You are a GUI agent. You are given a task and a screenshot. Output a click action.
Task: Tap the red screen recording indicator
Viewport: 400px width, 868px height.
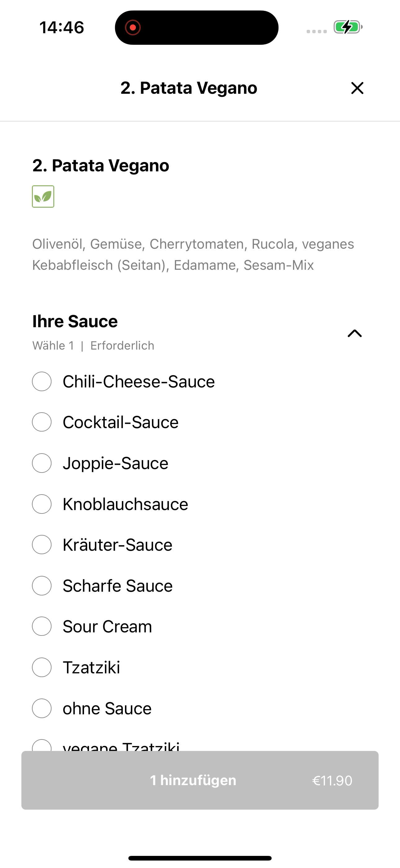tap(133, 27)
